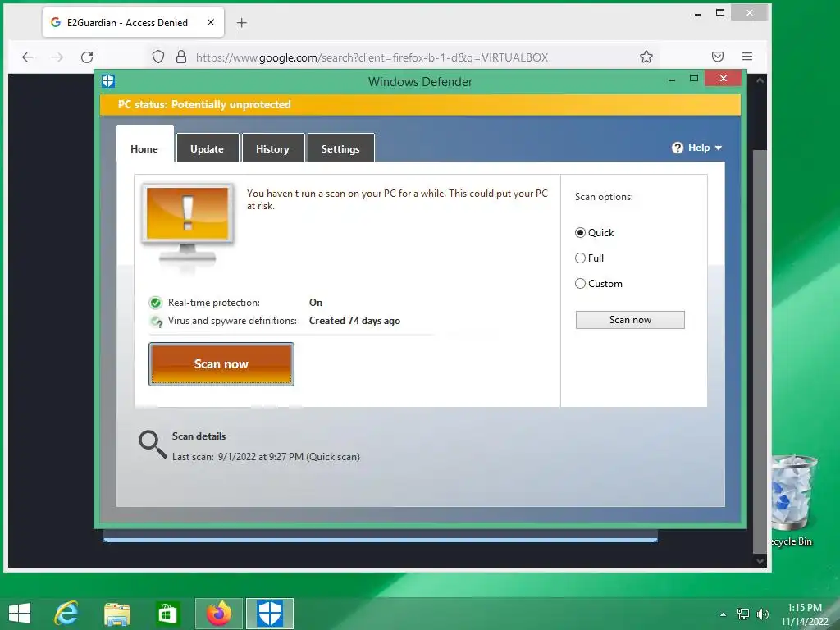Open the Firefox hamburger menu
The width and height of the screenshot is (840, 630).
[747, 57]
